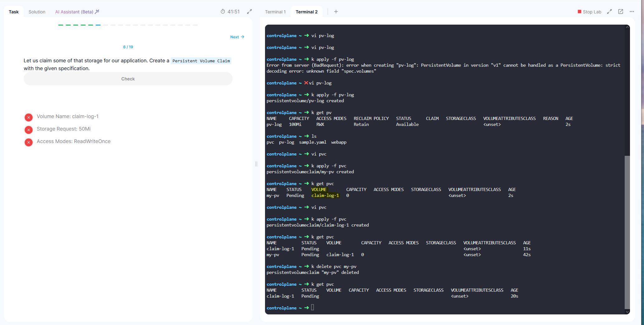Image resolution: width=644 pixels, height=325 pixels.
Task: Click the question progress bar
Action: click(128, 25)
